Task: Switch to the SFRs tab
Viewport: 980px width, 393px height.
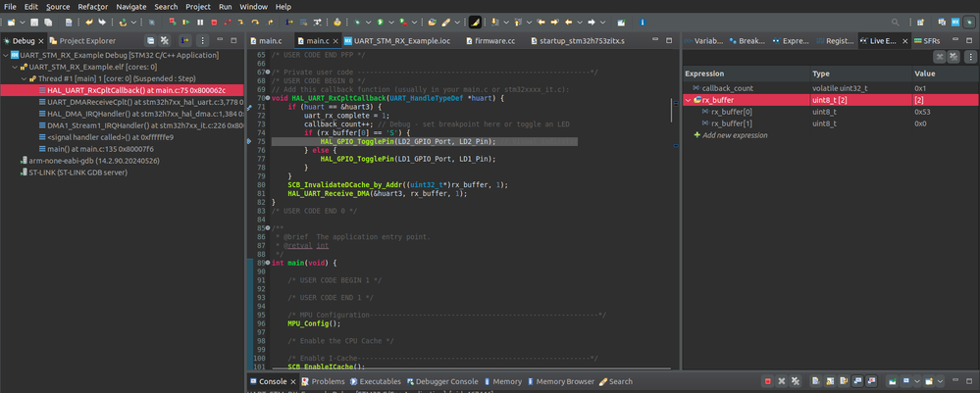Action: click(x=927, y=40)
